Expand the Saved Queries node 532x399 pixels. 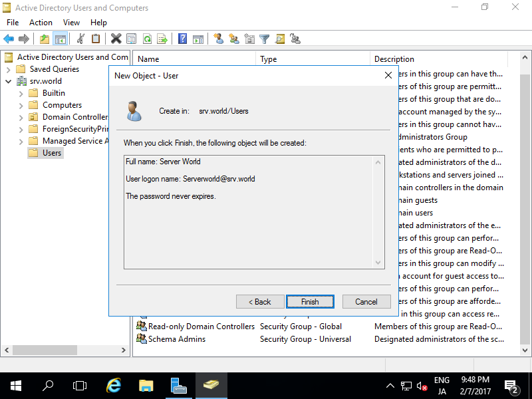click(x=9, y=70)
